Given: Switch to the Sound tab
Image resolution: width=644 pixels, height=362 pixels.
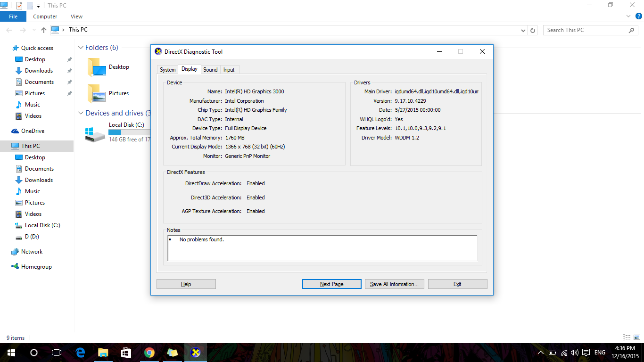Looking at the screenshot, I should (210, 70).
